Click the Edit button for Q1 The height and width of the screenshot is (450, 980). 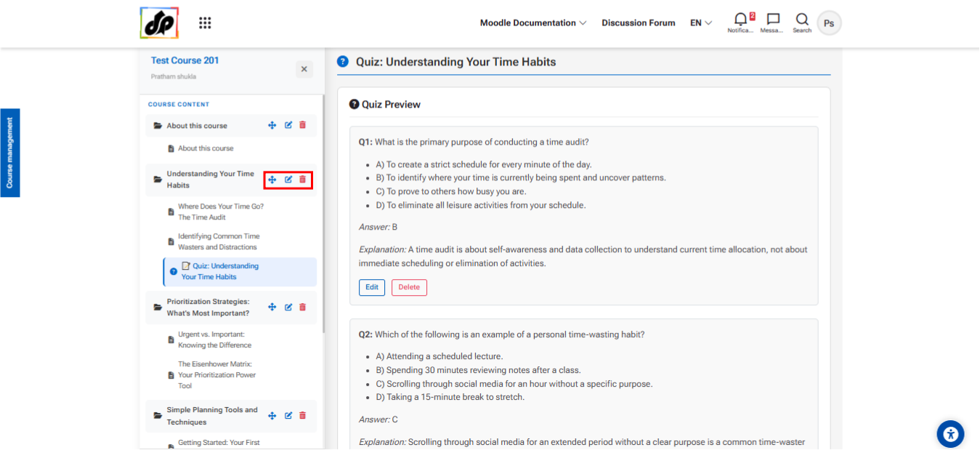(372, 287)
